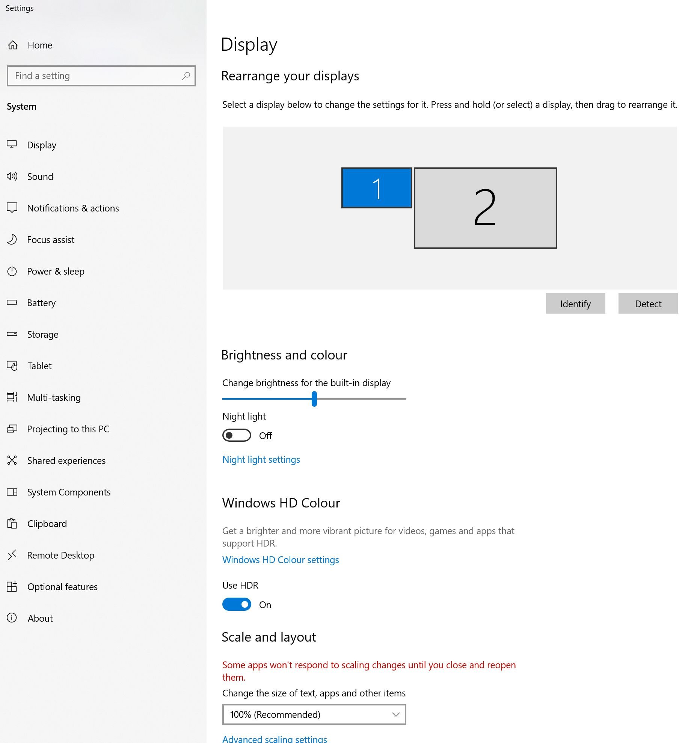Open the Battery settings page
The width and height of the screenshot is (700, 743).
(x=41, y=303)
